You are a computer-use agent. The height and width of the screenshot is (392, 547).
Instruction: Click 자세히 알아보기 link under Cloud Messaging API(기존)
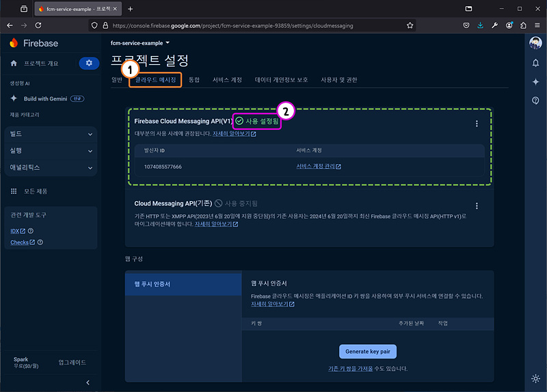216,224
